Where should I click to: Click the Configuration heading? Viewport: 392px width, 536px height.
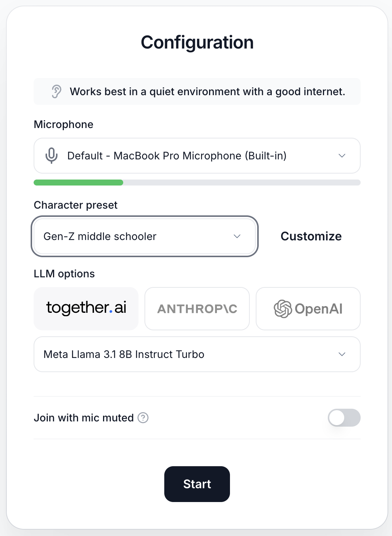pyautogui.click(x=197, y=42)
